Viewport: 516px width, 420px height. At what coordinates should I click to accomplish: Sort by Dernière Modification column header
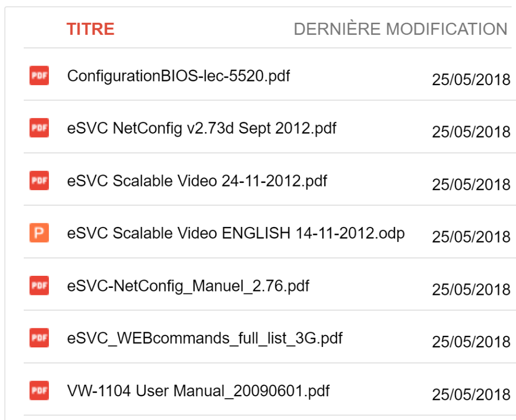click(400, 29)
